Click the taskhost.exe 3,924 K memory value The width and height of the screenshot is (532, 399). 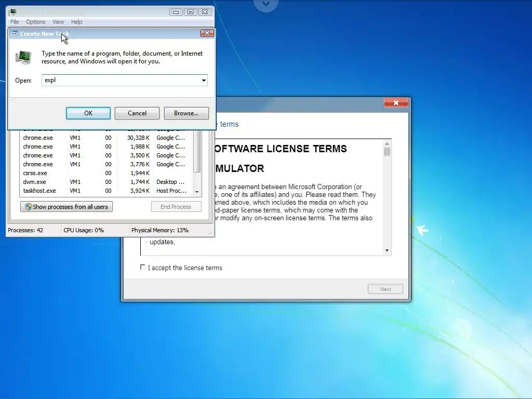[x=140, y=191]
